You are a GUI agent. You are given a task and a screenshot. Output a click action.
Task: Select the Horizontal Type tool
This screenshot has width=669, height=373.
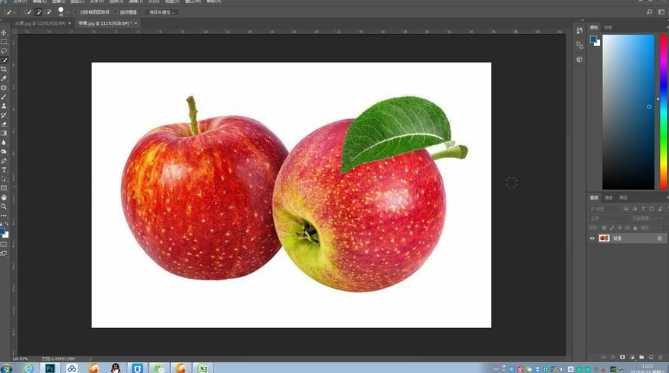(4, 170)
